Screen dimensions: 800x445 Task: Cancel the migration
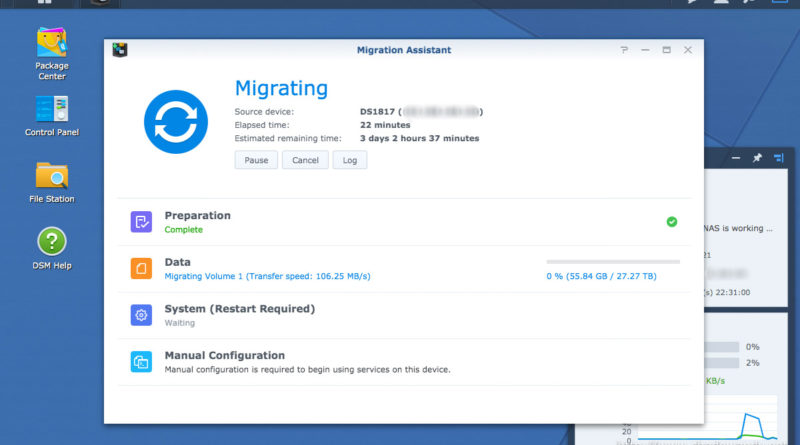pos(305,160)
